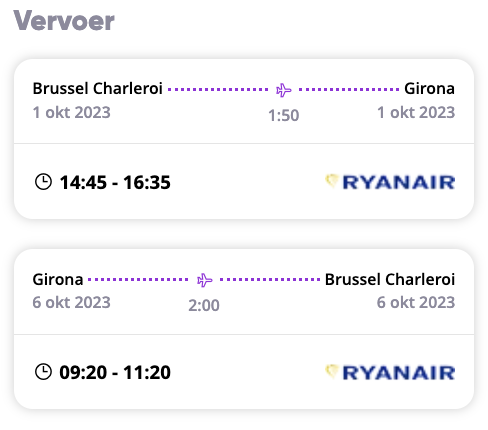
Task: Select the 09:20 - 11:20 flight times
Action: pyautogui.click(x=115, y=373)
